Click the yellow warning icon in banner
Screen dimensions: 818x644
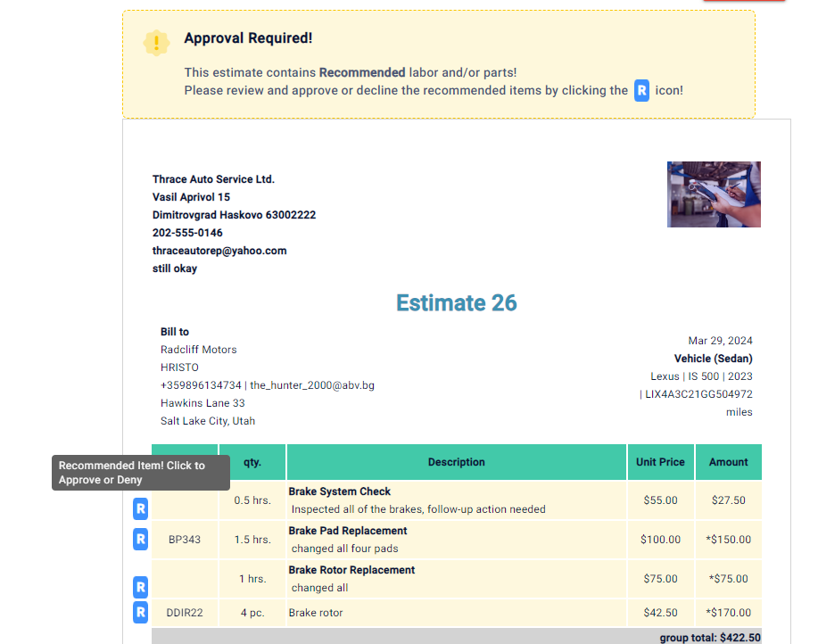coord(156,42)
